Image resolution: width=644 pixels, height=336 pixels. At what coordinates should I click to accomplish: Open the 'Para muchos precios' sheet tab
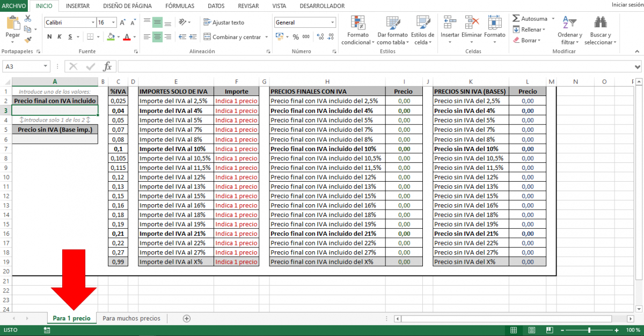click(131, 318)
